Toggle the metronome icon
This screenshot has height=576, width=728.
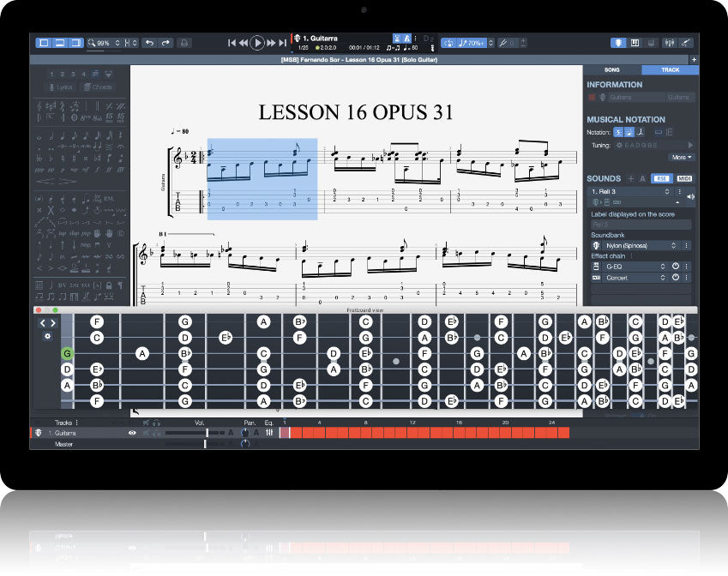point(406,38)
